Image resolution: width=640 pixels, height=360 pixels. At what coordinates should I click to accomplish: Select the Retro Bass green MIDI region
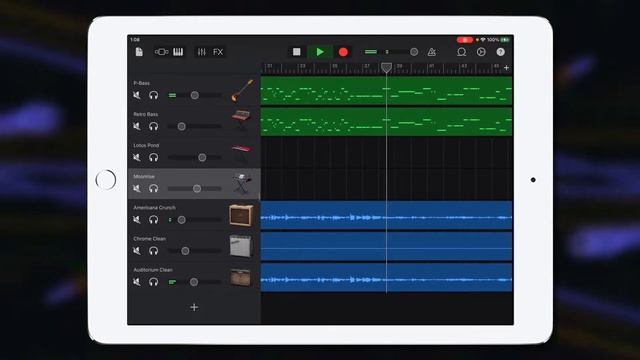pos(386,121)
